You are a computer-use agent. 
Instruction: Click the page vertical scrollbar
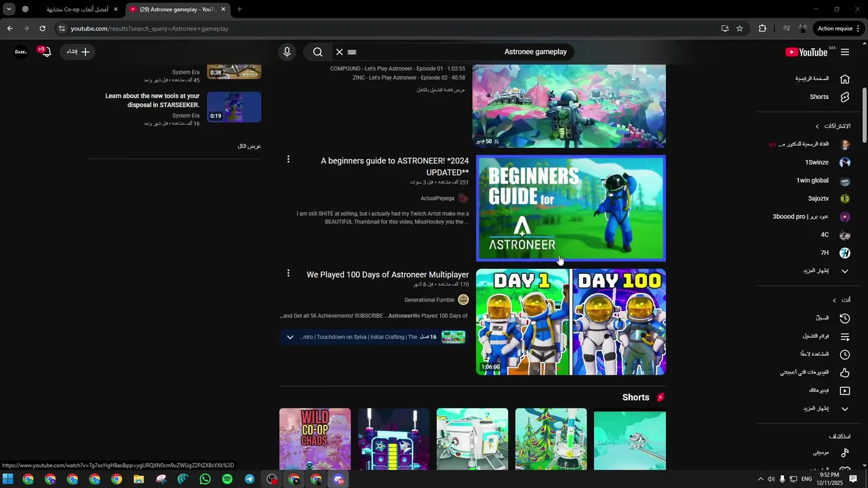tap(865, 115)
